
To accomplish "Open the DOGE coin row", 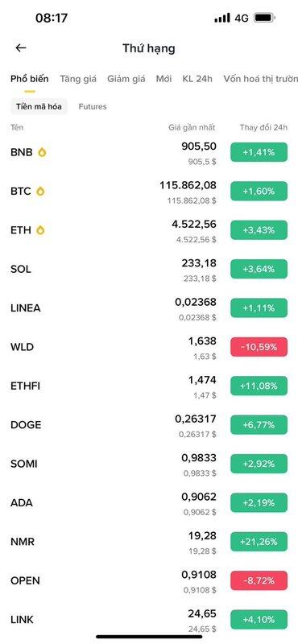I will [149, 425].
